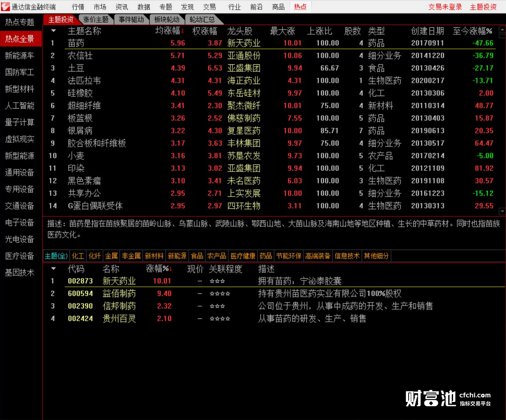This screenshot has width=506, height=420.
Task: Filter by the 其他细分 category tab
Action: point(376,256)
